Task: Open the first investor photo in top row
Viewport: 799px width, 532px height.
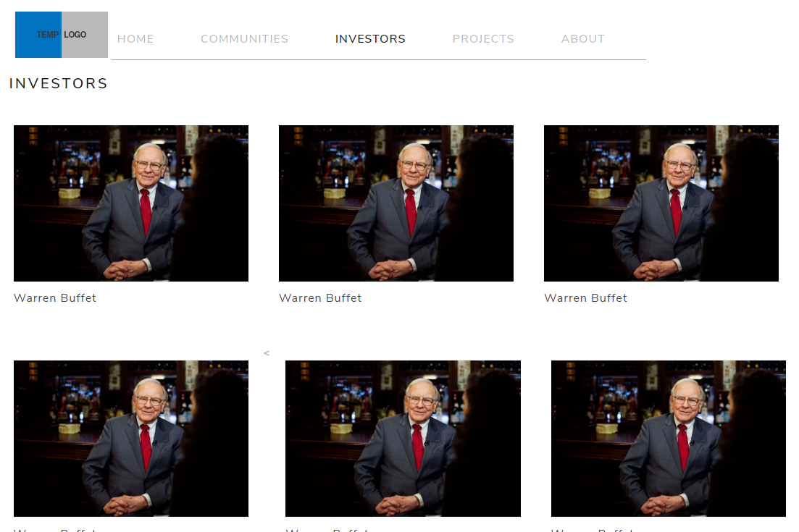Action: pos(131,203)
